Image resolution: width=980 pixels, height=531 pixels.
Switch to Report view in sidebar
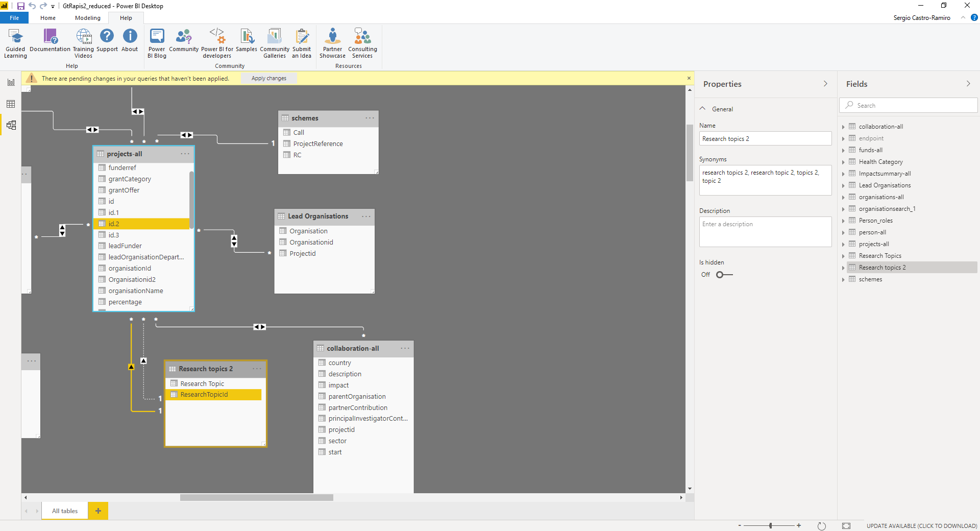tap(11, 82)
